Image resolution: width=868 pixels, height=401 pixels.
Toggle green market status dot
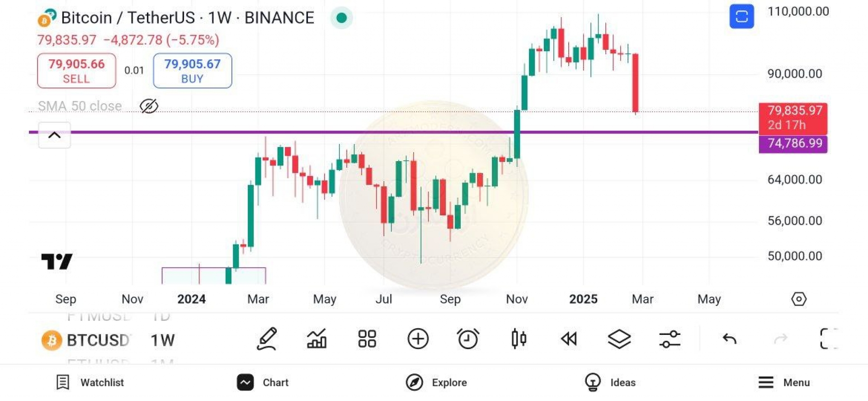[342, 18]
